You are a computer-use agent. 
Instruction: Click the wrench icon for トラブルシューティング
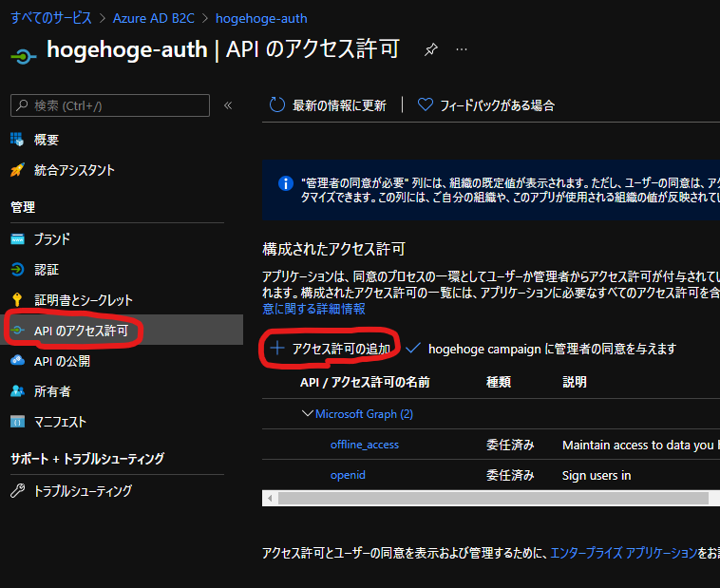[x=17, y=490]
